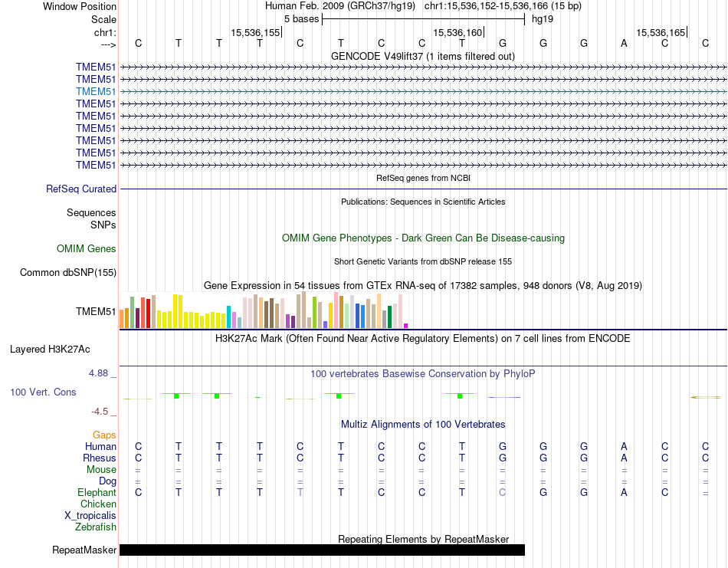Viewport: 728px width, 568px height.
Task: Click the cyan bar in the GTEx chart
Action: pos(228,317)
